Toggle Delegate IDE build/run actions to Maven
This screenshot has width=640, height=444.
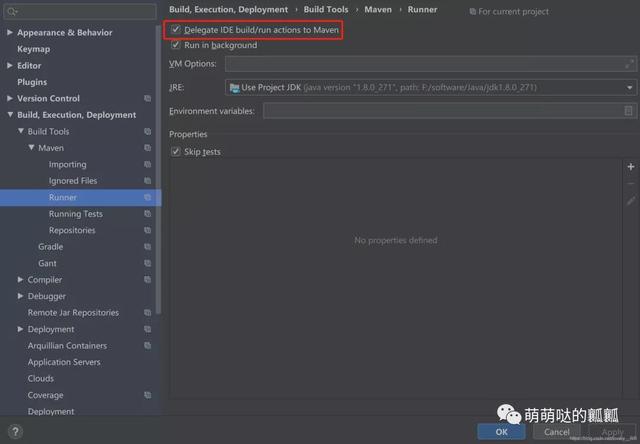[x=176, y=29]
